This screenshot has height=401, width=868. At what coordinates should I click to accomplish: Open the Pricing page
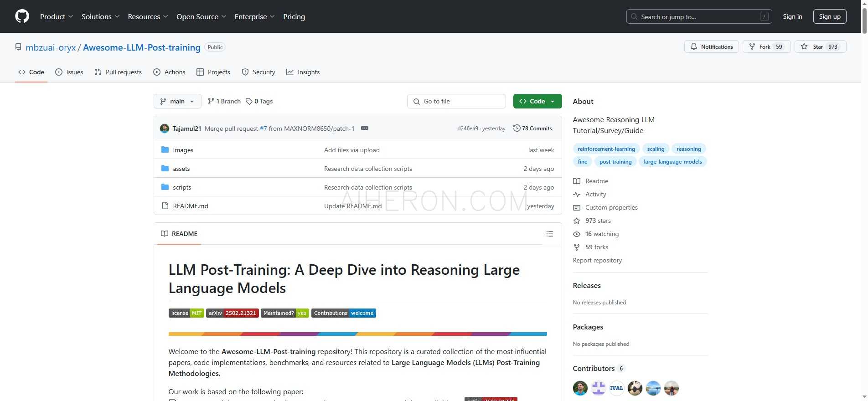click(294, 16)
